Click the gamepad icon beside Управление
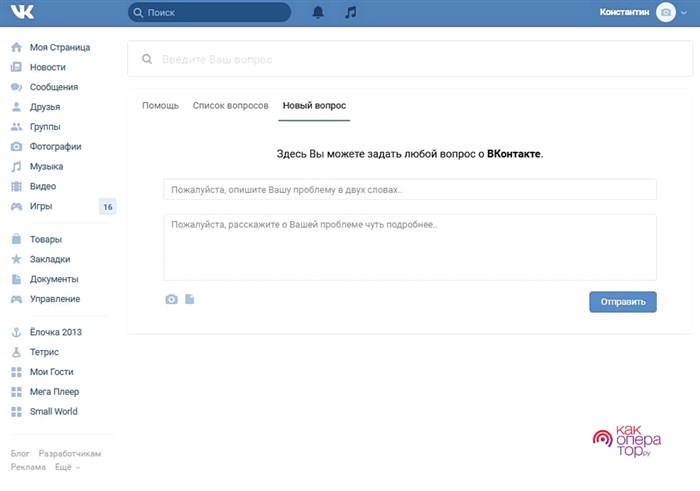The image size is (700, 491). pos(17,299)
